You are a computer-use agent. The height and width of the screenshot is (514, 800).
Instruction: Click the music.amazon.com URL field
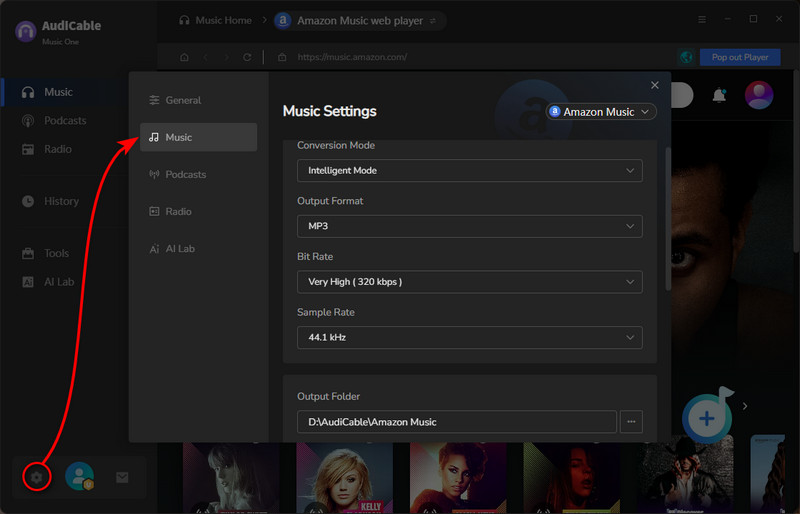point(352,57)
